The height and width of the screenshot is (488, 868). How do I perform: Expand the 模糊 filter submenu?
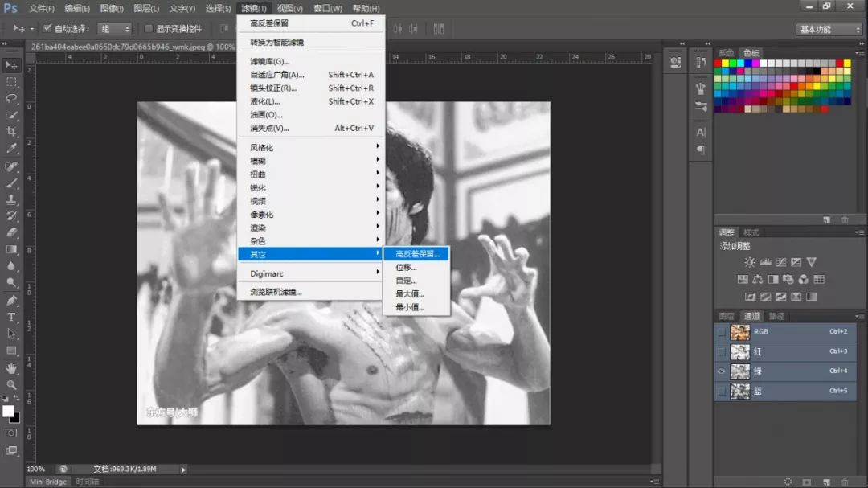click(310, 161)
